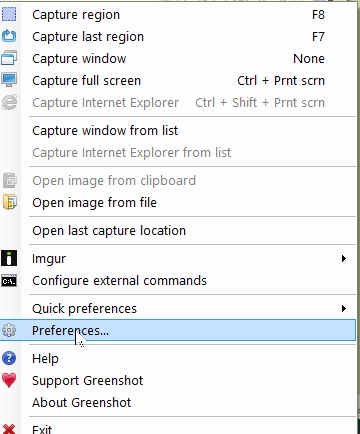Click the F7 shortcut label
Image resolution: width=360 pixels, height=434 pixels.
click(318, 37)
